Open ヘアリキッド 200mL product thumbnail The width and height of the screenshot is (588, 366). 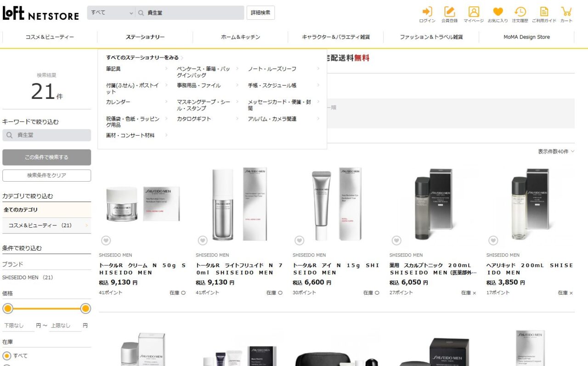[530, 204]
